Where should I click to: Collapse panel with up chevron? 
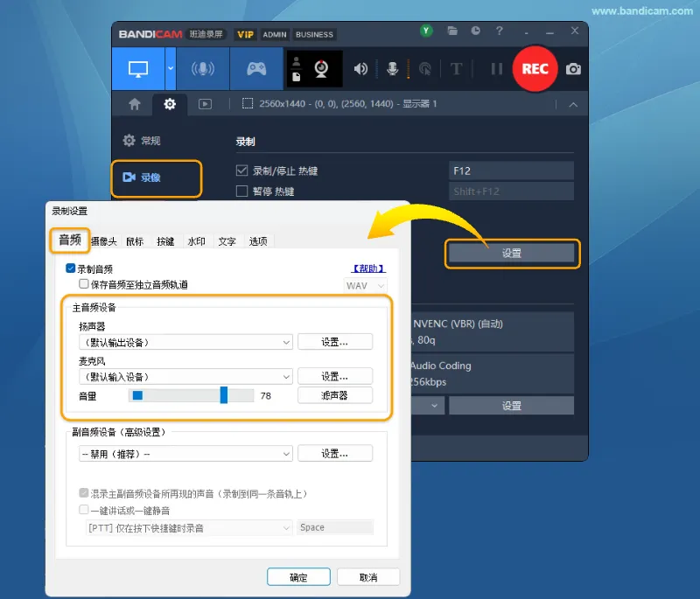(x=573, y=104)
